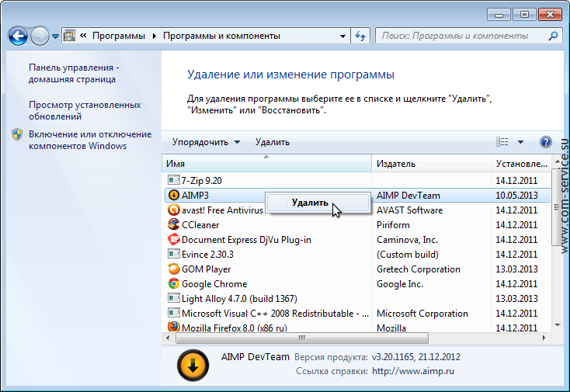Sort by the 'Имя' column header
The width and height of the screenshot is (570, 392).
tap(266, 164)
